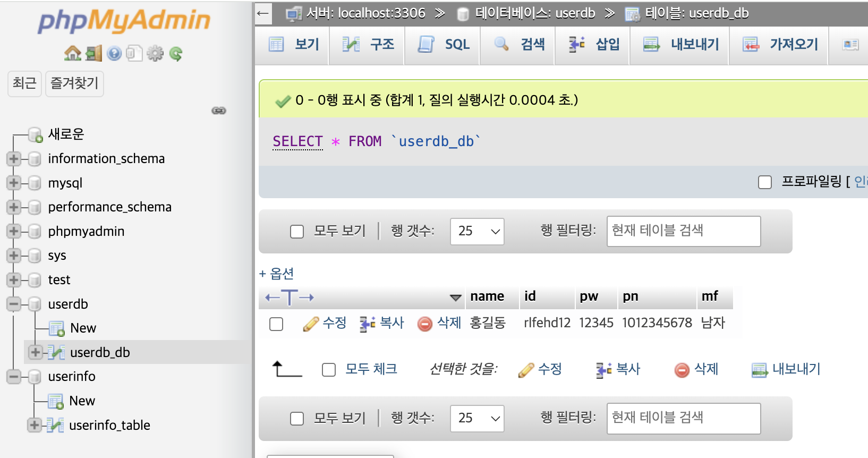Click the userdb_db table structure icon
868x458 pixels.
tap(56, 352)
